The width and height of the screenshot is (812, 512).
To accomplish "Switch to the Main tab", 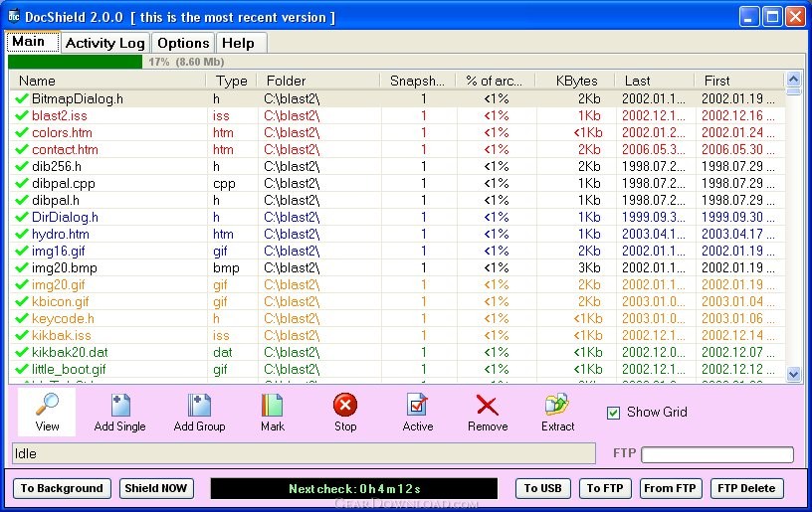I will click(33, 42).
